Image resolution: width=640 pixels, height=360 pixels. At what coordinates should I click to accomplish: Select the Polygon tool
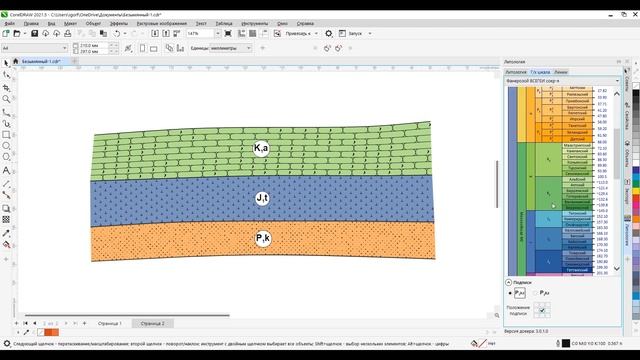click(x=6, y=157)
